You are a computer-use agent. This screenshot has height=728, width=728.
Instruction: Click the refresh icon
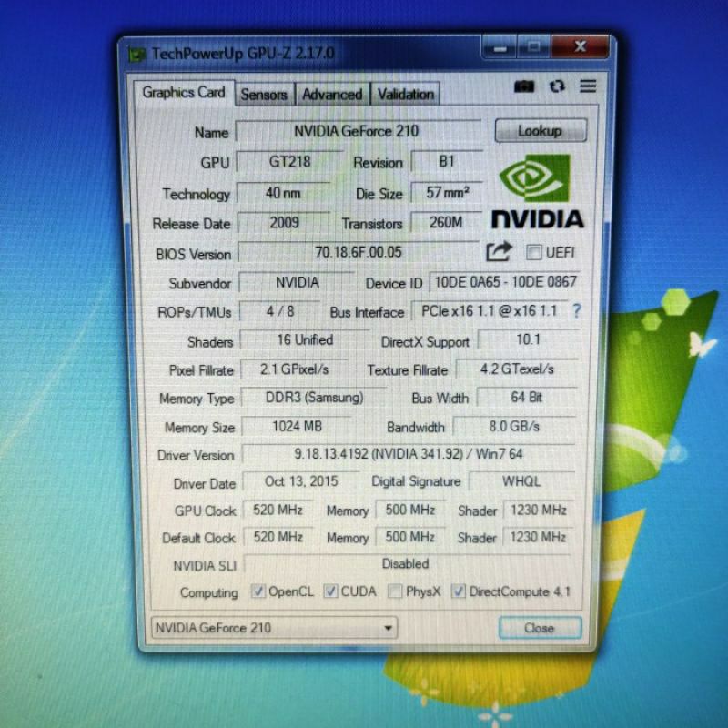[557, 86]
